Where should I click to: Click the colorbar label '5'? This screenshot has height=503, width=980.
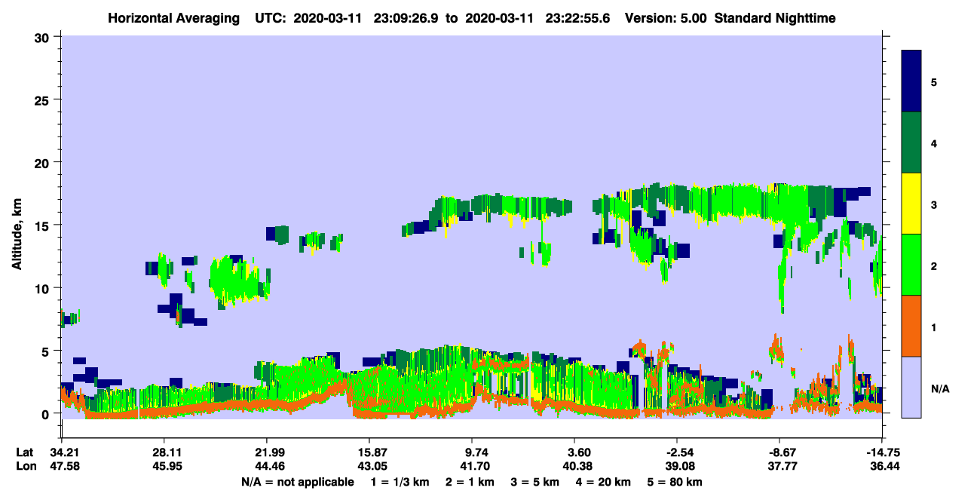tap(934, 81)
